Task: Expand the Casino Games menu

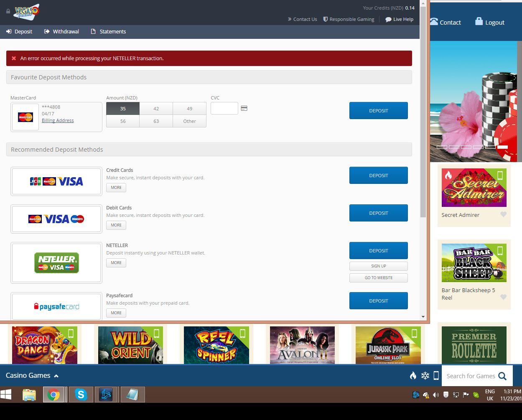Action: tap(32, 375)
